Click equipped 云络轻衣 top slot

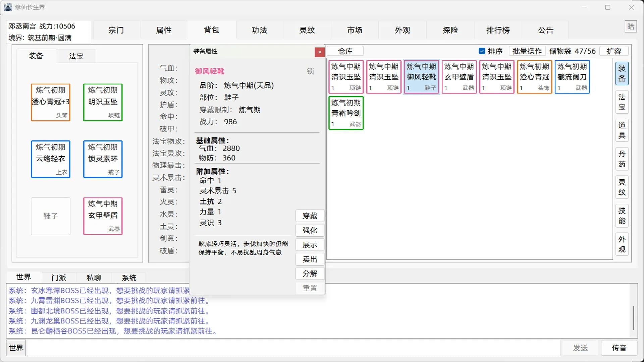(51, 159)
